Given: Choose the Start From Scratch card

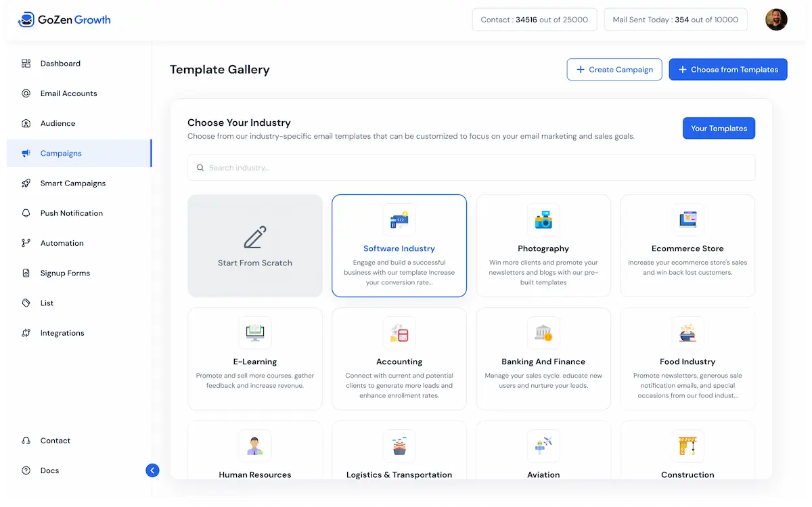Looking at the screenshot, I should (254, 245).
